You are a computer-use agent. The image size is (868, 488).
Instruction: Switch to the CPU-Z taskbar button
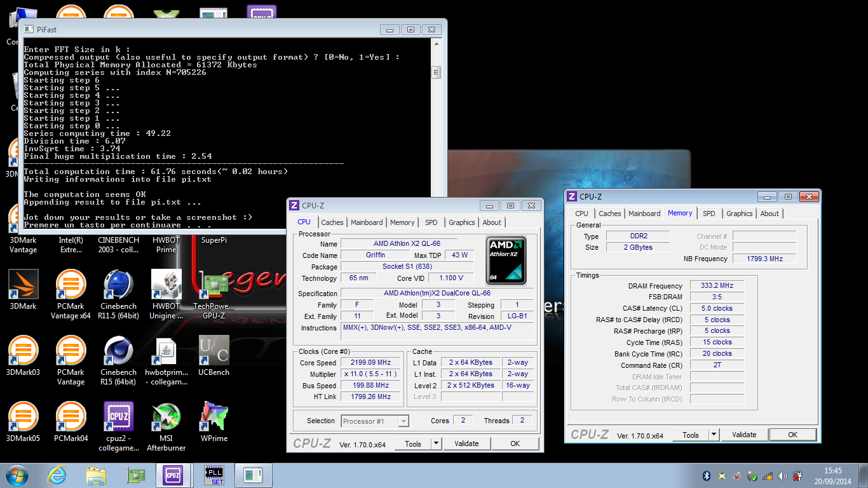click(173, 475)
